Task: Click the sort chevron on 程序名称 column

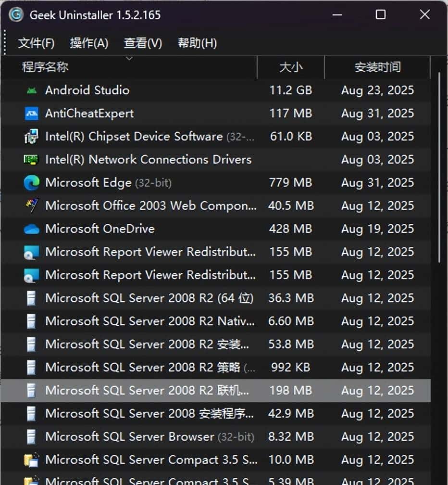Action: [129, 58]
